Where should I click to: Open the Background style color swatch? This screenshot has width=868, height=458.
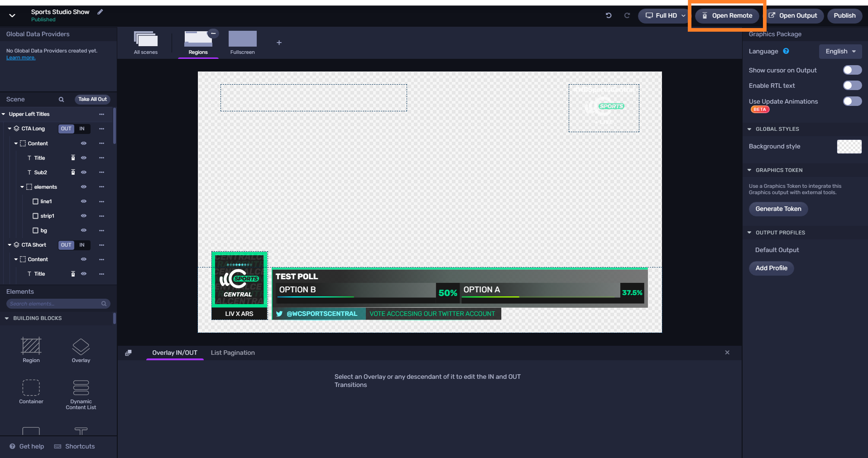tap(849, 147)
